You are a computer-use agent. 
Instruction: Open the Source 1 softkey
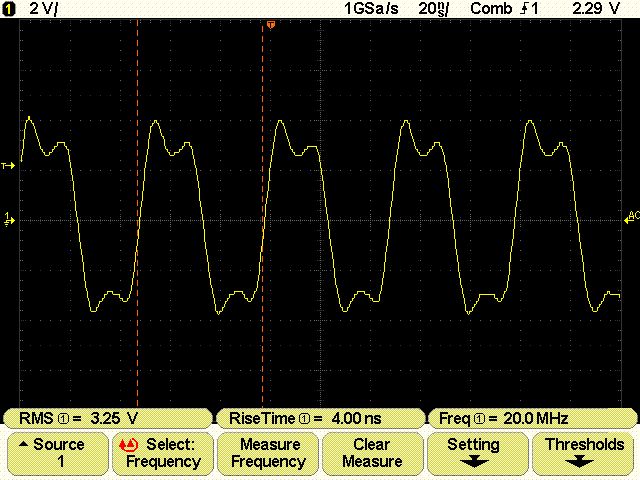tap(58, 453)
